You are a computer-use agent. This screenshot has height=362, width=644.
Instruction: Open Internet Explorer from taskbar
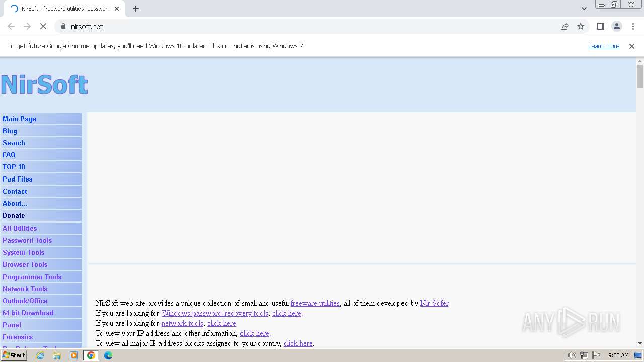point(40,355)
